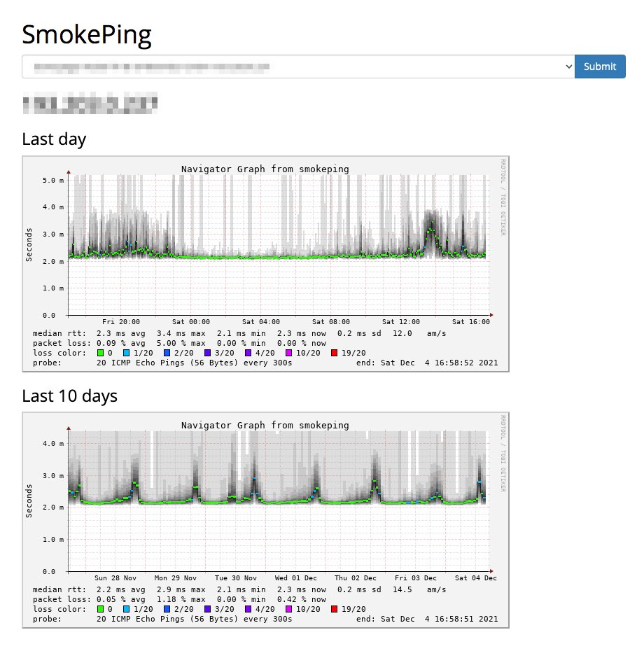Select the "Last day" heading
Screen dimensions: 644x658
tap(54, 139)
